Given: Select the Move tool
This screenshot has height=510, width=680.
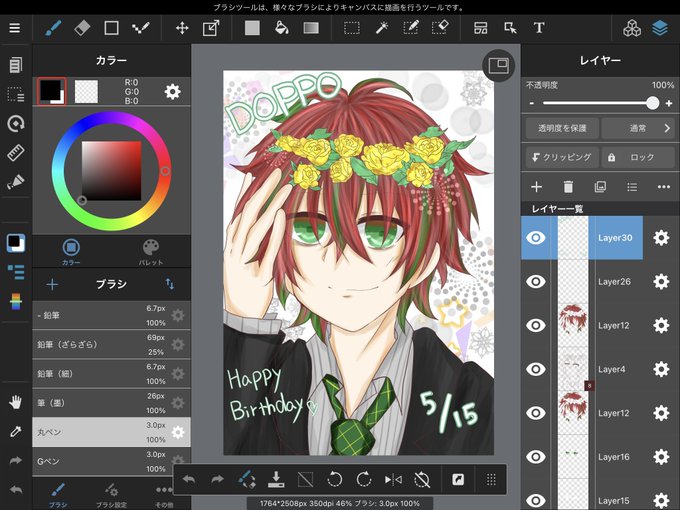Looking at the screenshot, I should click(182, 28).
